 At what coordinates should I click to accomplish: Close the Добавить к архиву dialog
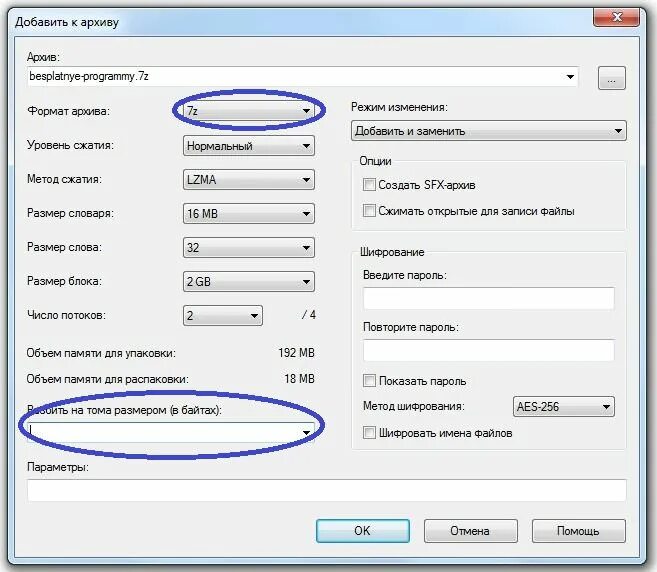pos(616,17)
